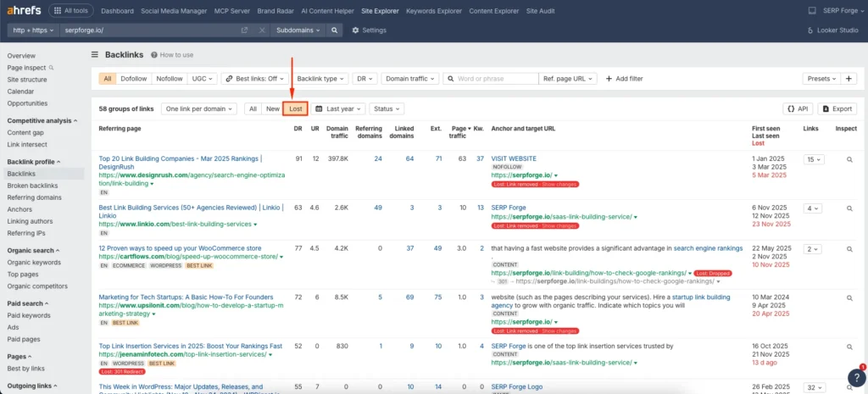The image size is (868, 394).
Task: Select the Nofollow filter
Action: point(170,79)
